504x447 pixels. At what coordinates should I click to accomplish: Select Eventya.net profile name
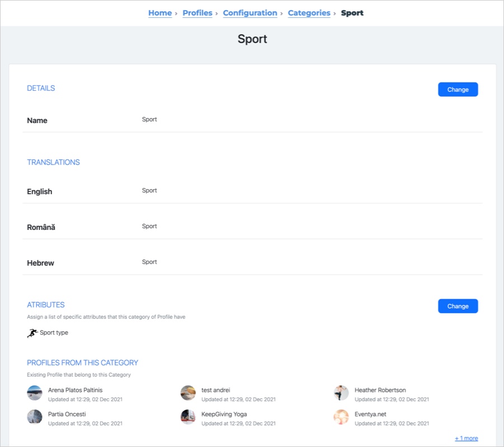370,414
